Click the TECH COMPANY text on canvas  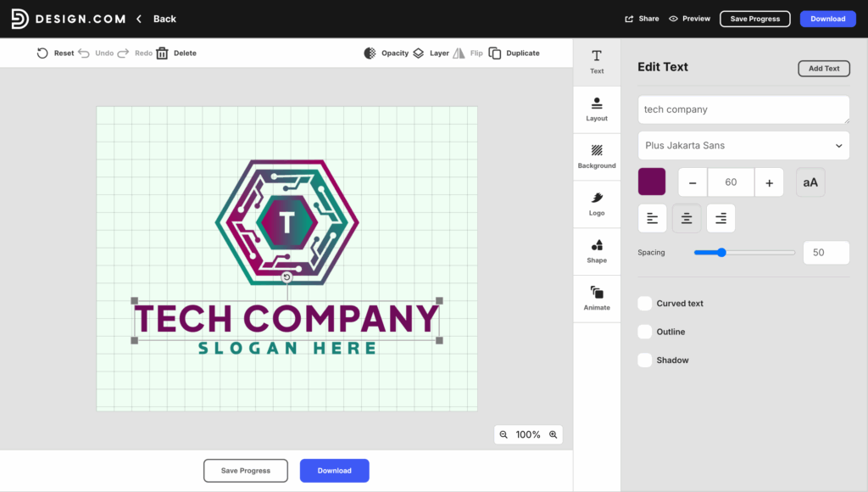point(287,319)
